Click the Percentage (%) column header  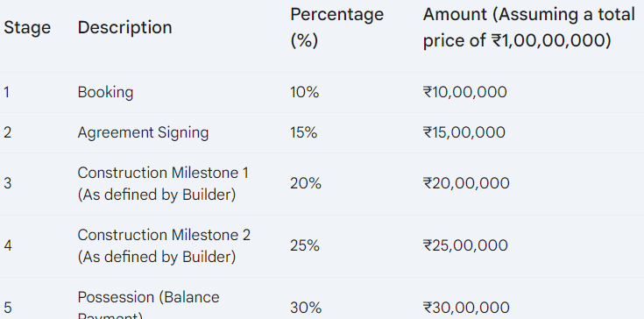click(x=336, y=27)
